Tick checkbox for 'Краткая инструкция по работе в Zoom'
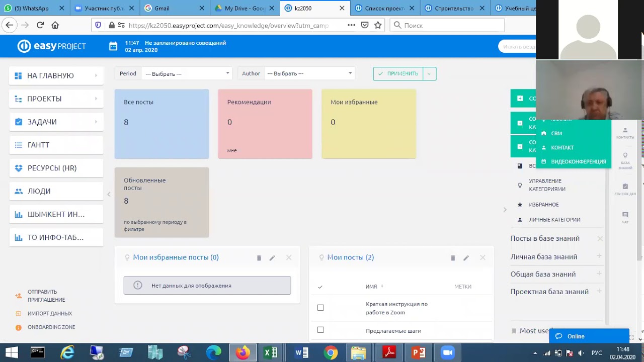 (x=320, y=308)
